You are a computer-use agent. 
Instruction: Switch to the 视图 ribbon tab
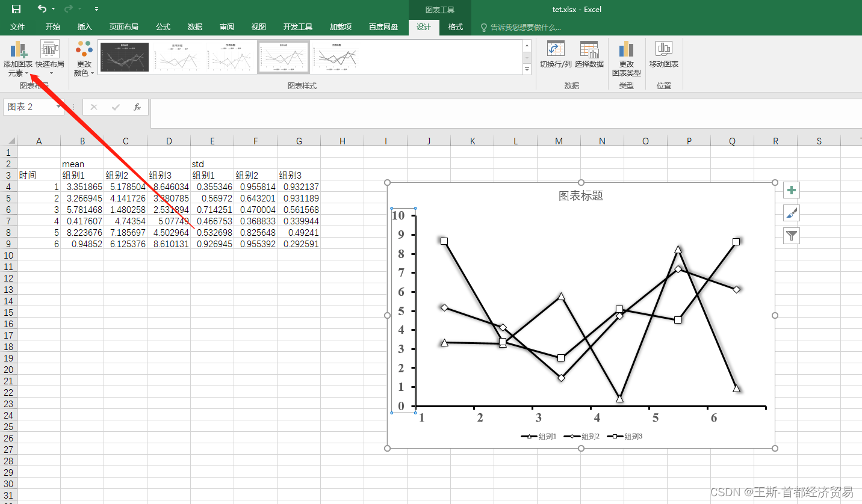[x=259, y=27]
